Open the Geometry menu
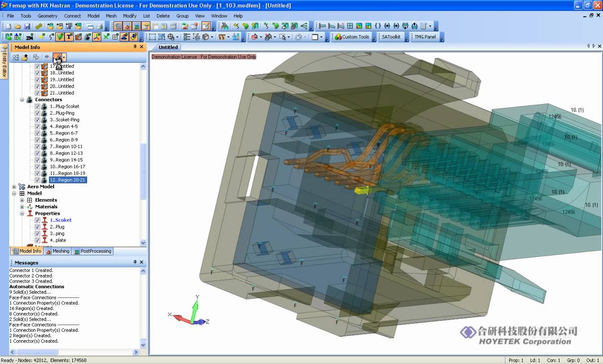603x364 pixels. click(48, 16)
